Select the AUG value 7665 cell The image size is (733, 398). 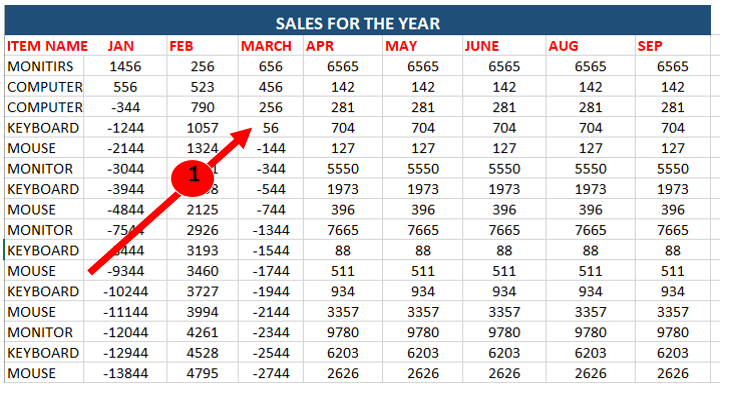pyautogui.click(x=590, y=230)
